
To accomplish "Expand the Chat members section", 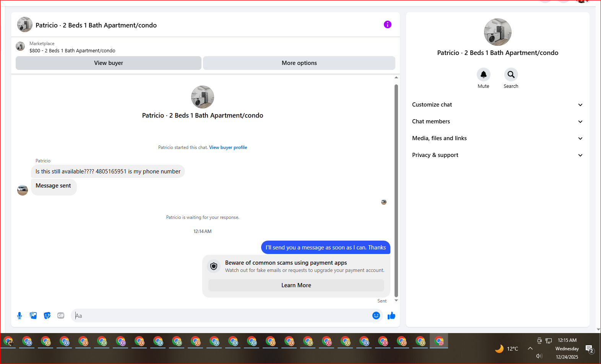I will (497, 121).
